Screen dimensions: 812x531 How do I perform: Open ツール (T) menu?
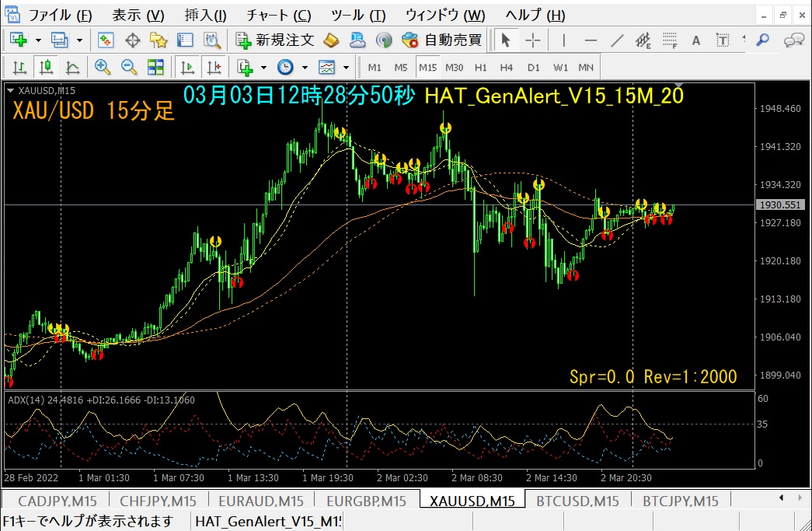pos(358,15)
